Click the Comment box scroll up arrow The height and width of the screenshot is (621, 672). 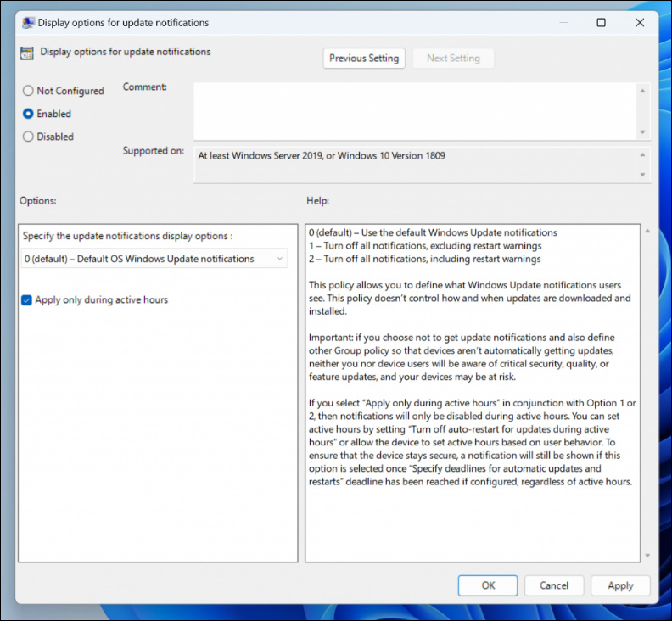click(642, 91)
